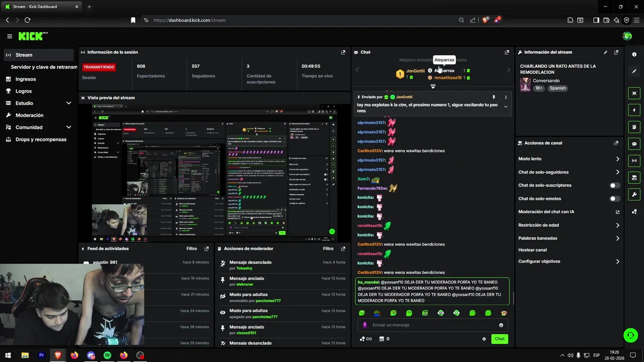This screenshot has width=644, height=362.
Task: Click the video camera icon in right bar
Action: pos(634,177)
